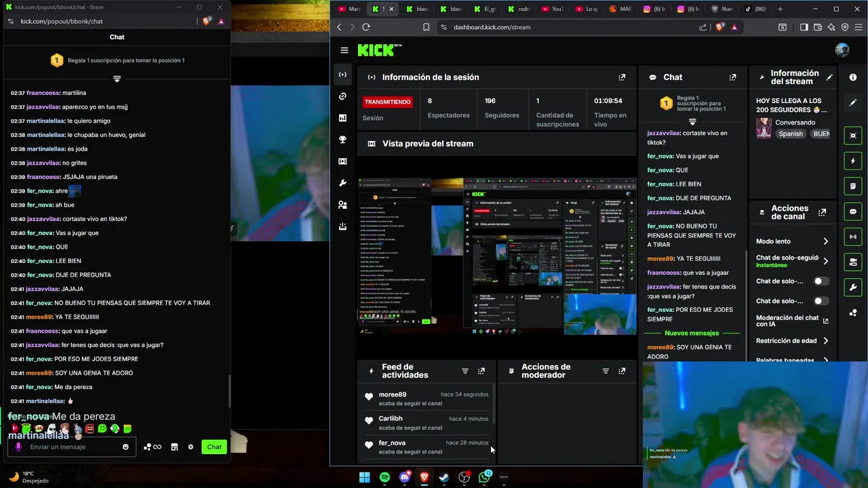Open the shop icon in the popout chat

pyautogui.click(x=174, y=447)
